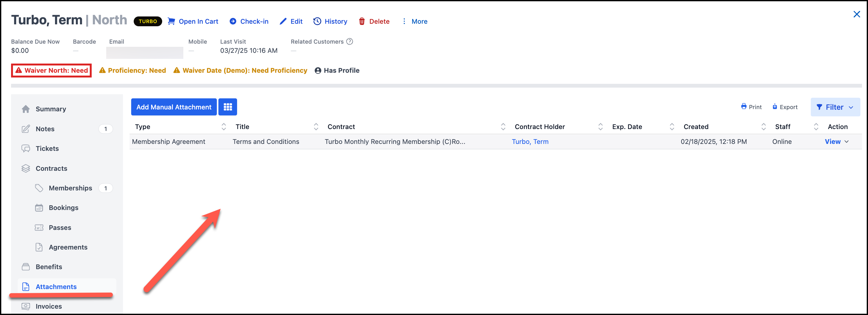Click the Check-in arrow circle icon
This screenshot has height=315, width=868.
coord(233,21)
